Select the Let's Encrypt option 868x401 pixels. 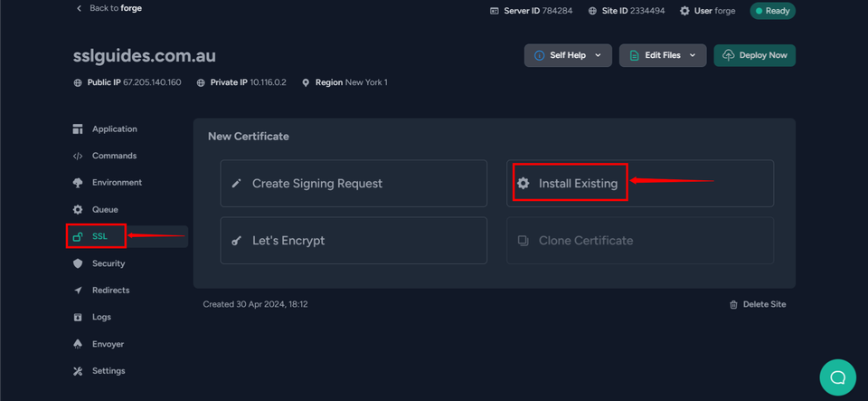click(x=354, y=241)
